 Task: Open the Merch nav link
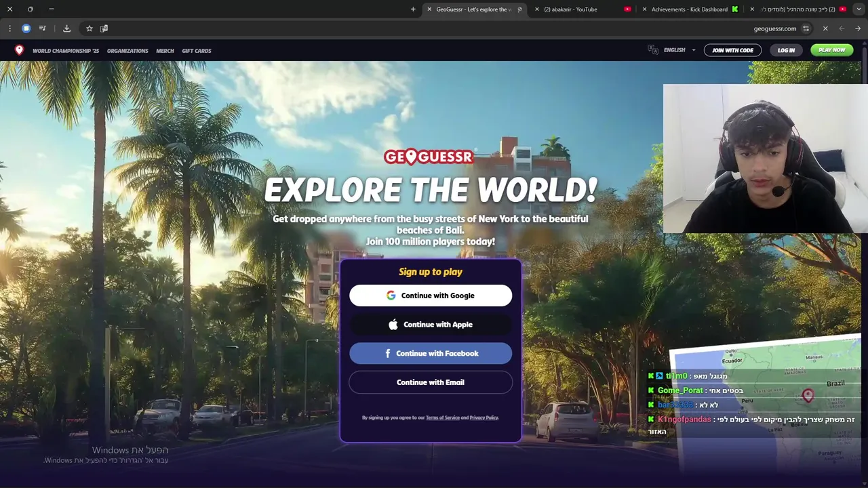165,51
